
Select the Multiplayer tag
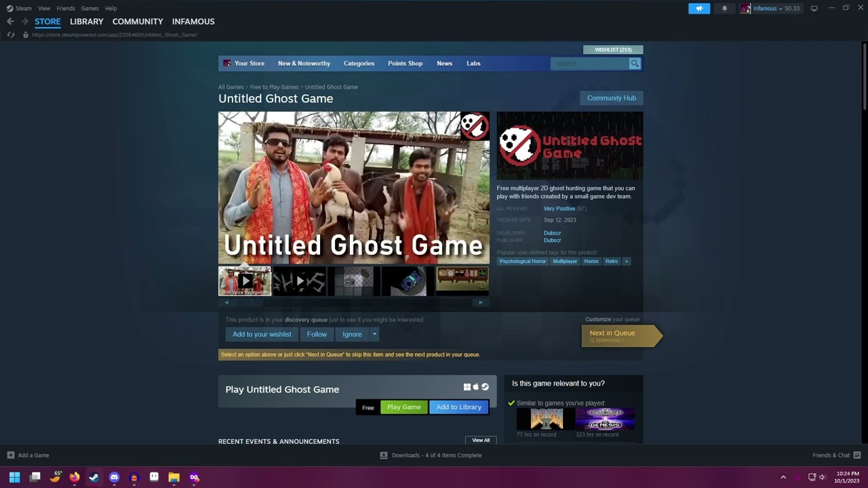pos(565,261)
